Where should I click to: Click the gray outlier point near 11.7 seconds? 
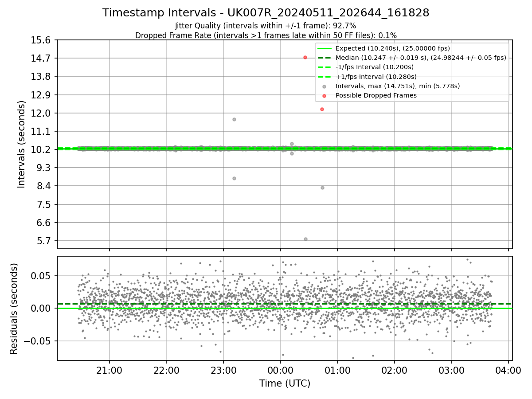pyautogui.click(x=234, y=119)
